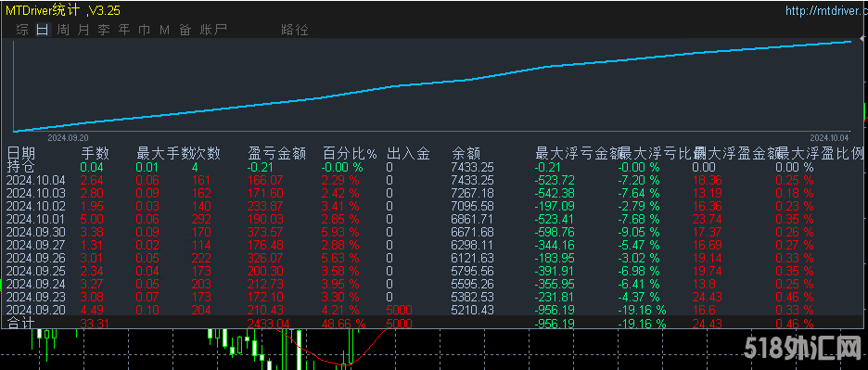The image size is (868, 370).
Task: Open the 币 currency tab
Action: pyautogui.click(x=144, y=30)
